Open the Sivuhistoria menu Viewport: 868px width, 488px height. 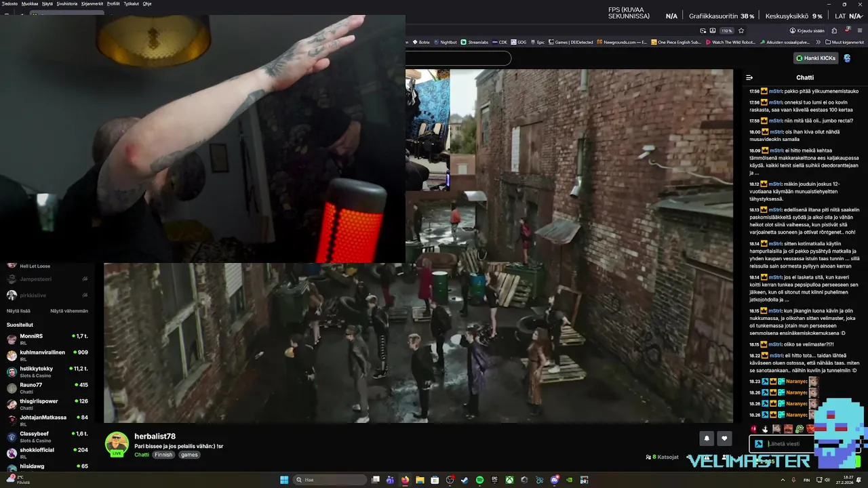coord(67,3)
